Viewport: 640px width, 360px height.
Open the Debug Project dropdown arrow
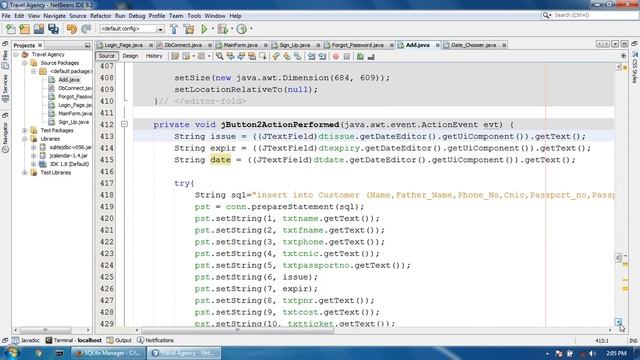231,29
